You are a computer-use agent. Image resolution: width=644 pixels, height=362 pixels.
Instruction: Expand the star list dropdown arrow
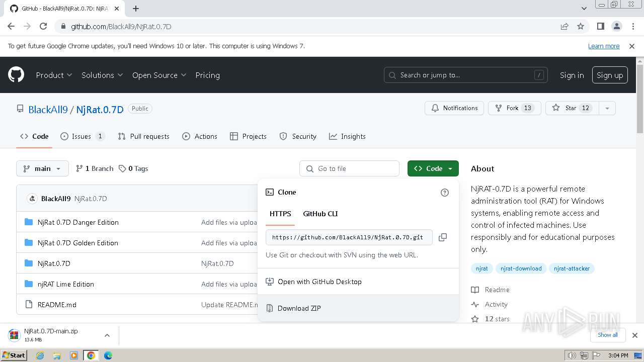point(607,108)
